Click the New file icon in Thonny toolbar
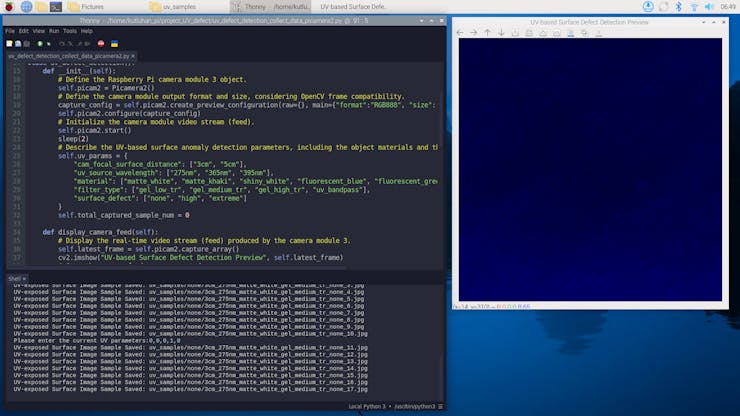Viewport: 740px width, 416px height. 9,44
